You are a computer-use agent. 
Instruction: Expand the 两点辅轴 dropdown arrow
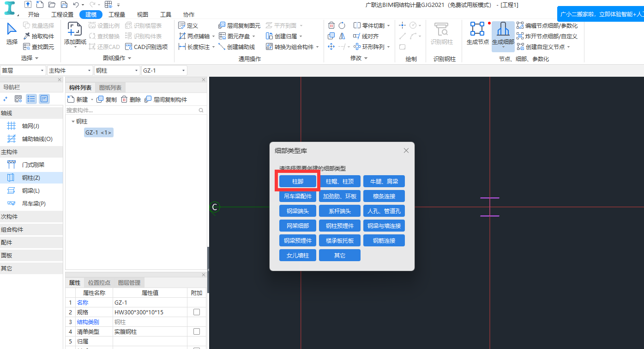click(214, 36)
